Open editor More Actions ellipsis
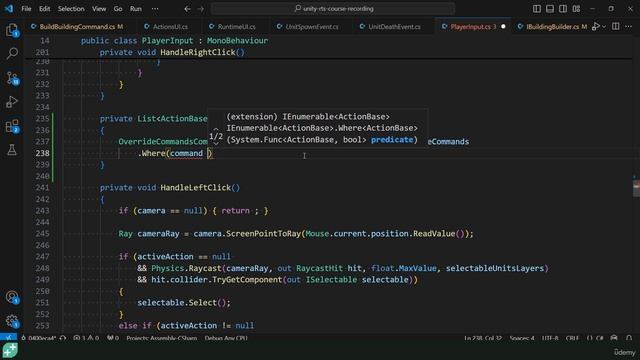Screen dimensions: 640x360 [x=628, y=27]
